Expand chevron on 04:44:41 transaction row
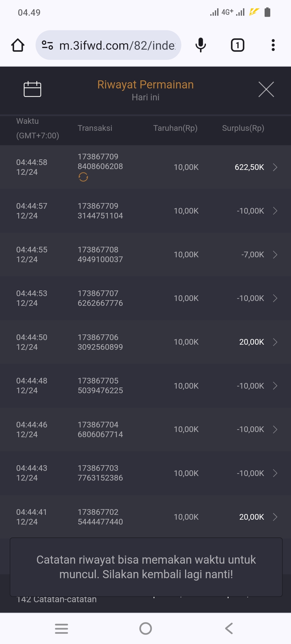The width and height of the screenshot is (291, 644). 275,517
